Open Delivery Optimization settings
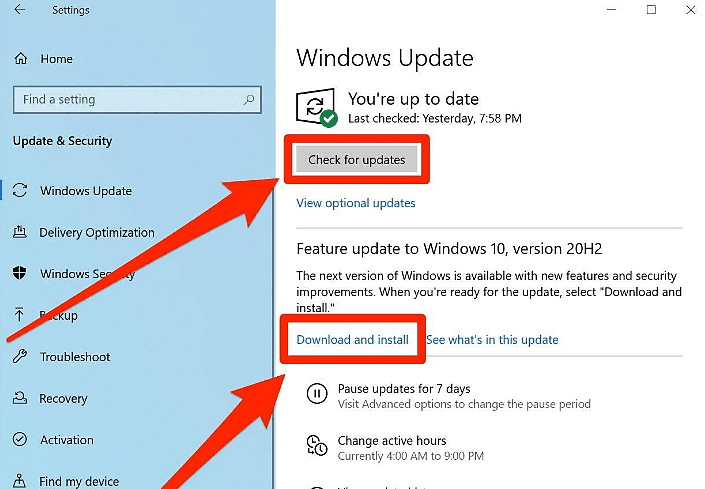 coord(97,233)
